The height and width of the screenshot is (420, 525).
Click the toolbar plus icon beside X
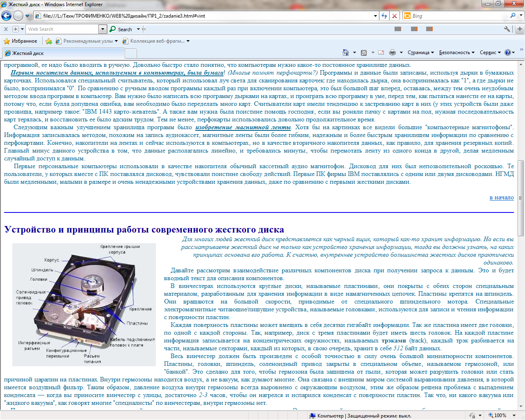click(15, 29)
